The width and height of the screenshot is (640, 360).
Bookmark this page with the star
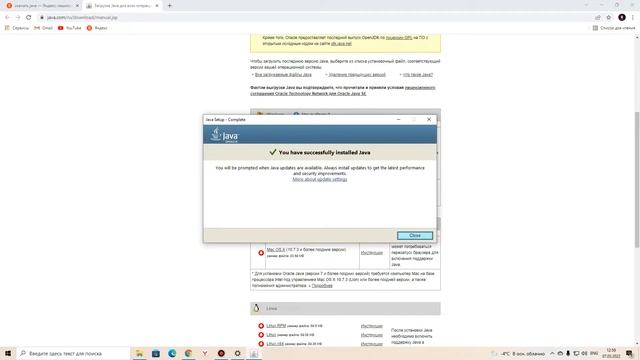[609, 18]
